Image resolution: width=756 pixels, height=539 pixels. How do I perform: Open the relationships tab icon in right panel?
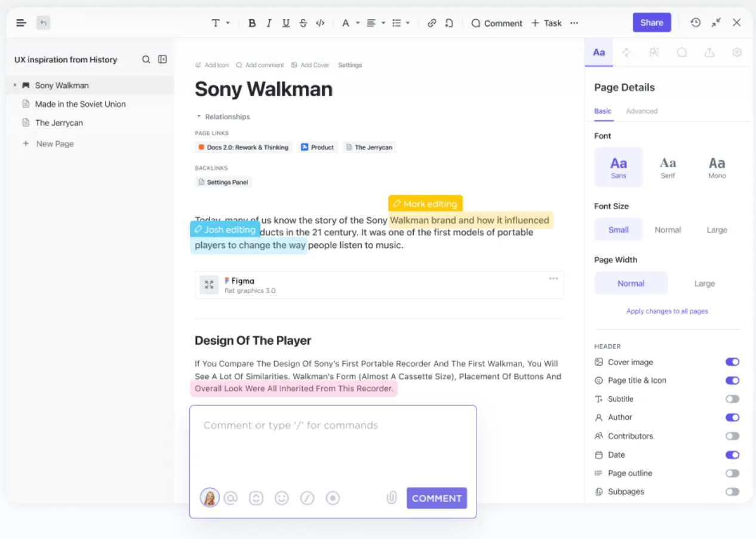[x=626, y=53]
